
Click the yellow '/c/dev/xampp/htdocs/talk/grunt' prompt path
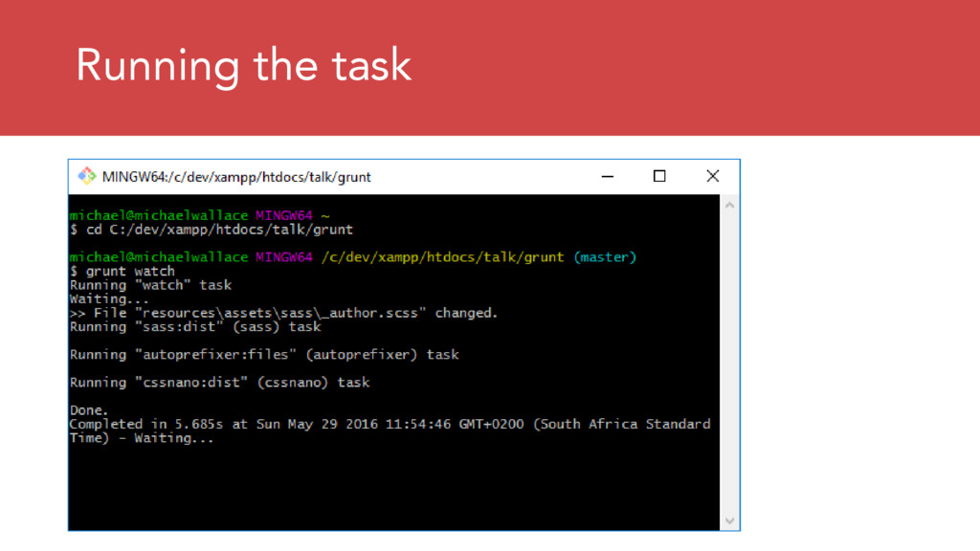point(442,257)
